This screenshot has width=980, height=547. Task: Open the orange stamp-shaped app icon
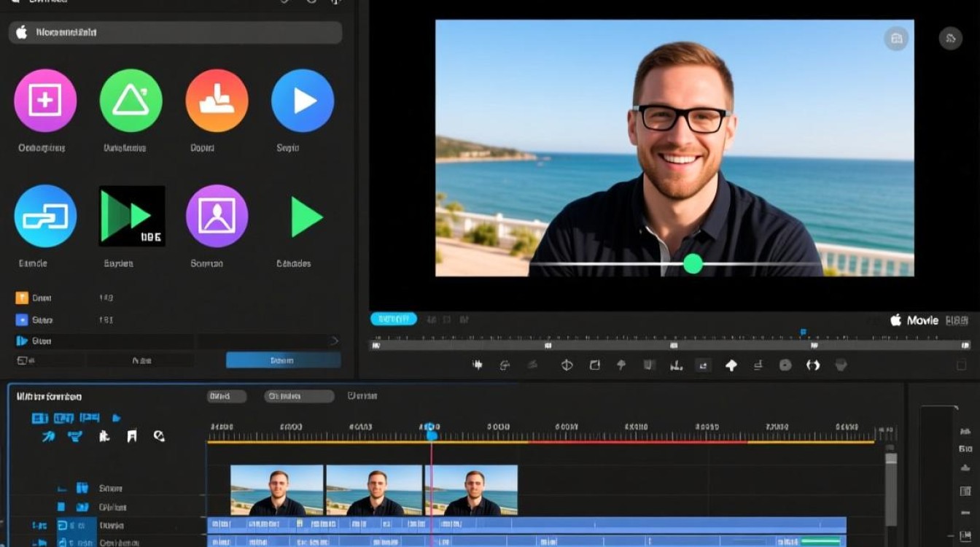pyautogui.click(x=217, y=101)
